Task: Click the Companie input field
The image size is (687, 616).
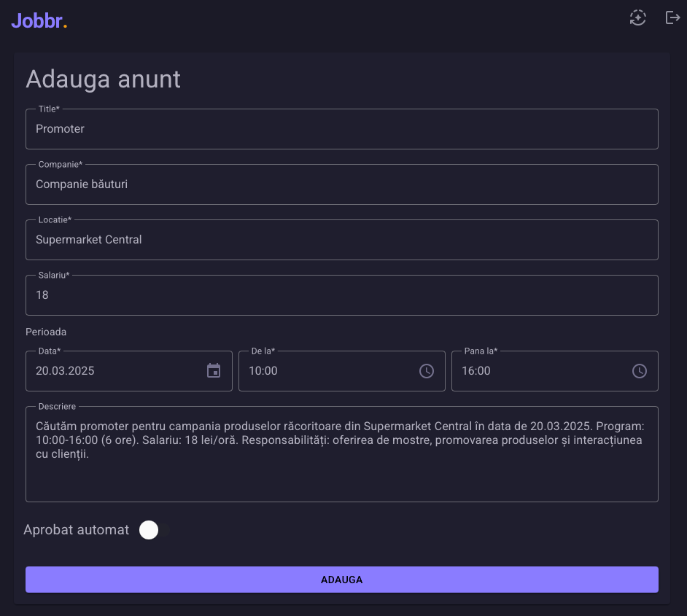Action: pyautogui.click(x=341, y=184)
